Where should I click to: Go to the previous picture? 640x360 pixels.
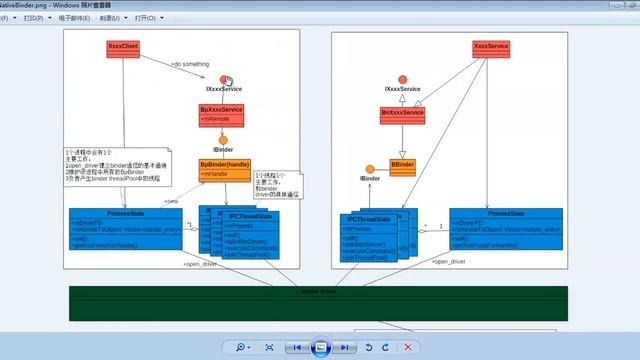pos(297,347)
